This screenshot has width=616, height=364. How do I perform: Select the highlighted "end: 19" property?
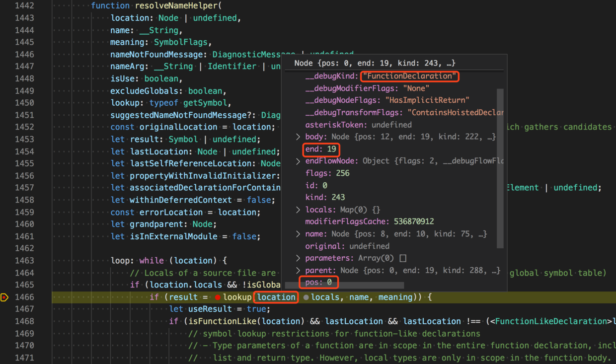tap(321, 149)
